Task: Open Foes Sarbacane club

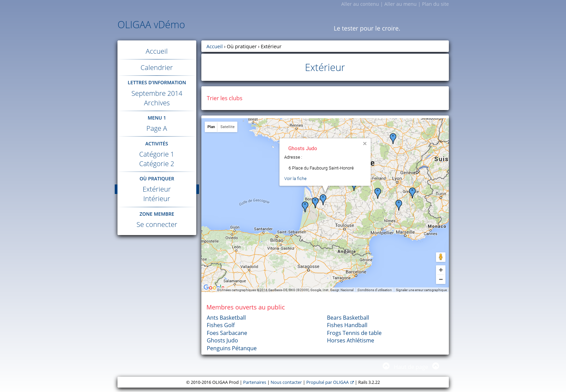Action: (x=227, y=333)
